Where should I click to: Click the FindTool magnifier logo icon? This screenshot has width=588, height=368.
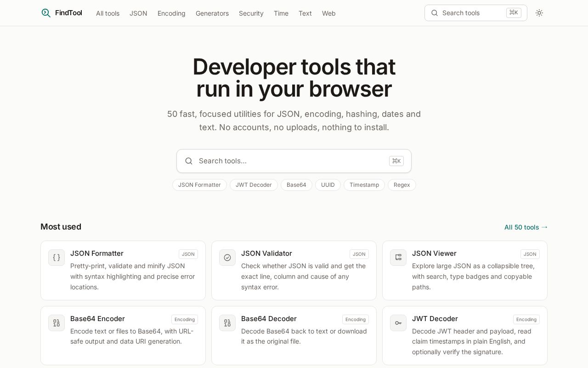46,13
